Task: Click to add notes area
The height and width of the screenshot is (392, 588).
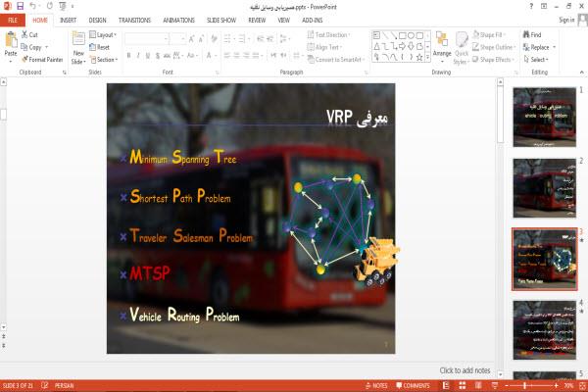Action: pyautogui.click(x=465, y=370)
